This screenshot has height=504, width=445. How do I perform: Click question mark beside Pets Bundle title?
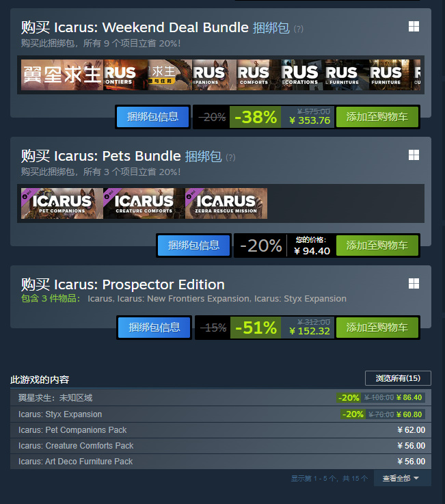pos(230,157)
